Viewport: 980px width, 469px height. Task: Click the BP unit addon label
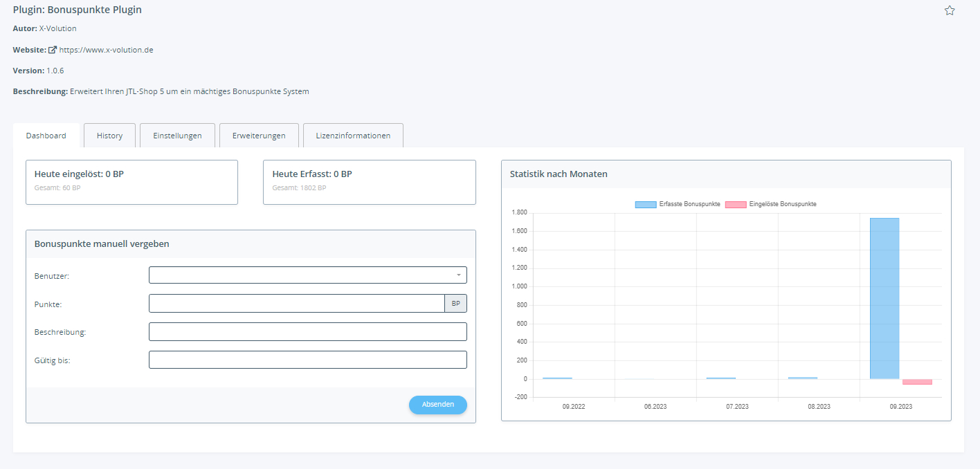[455, 304]
